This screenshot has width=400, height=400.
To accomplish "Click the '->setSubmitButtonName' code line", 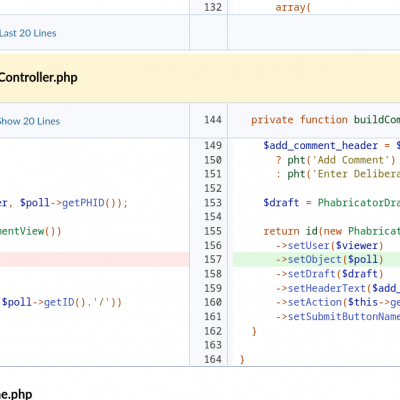I will tap(338, 316).
